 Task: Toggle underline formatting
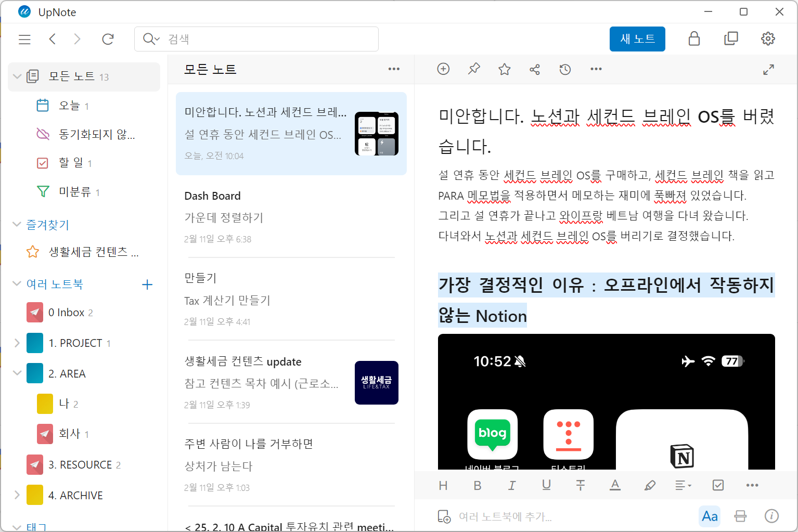(546, 485)
